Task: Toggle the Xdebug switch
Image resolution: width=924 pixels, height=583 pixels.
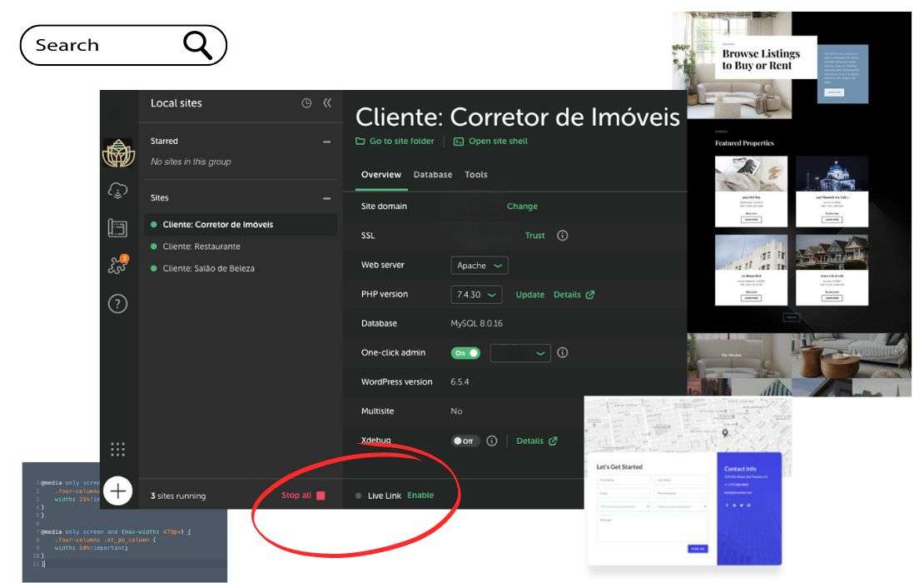Action: coord(465,441)
